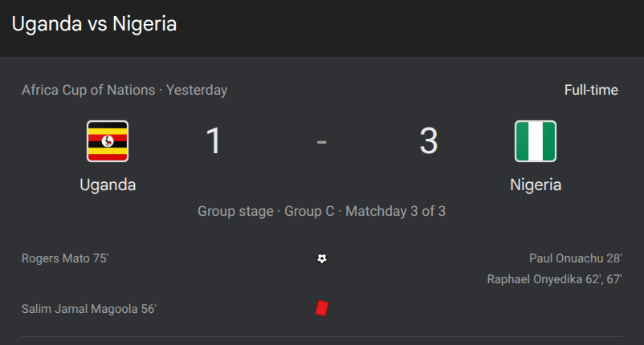Click the Matchday 3 of 3 text

click(x=396, y=212)
